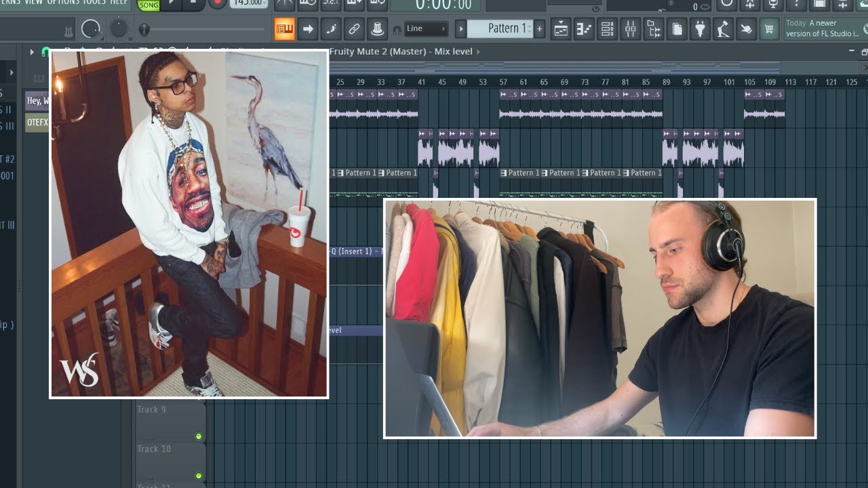Image resolution: width=868 pixels, height=488 pixels.
Task: Click the song position slider handle
Action: pyautogui.click(x=144, y=30)
